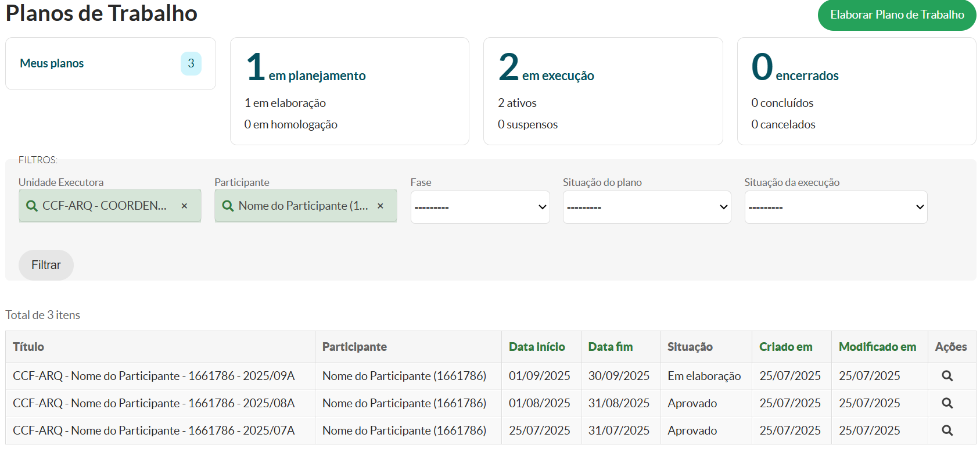Click the Ações column header
The width and height of the screenshot is (980, 452).
click(x=951, y=347)
